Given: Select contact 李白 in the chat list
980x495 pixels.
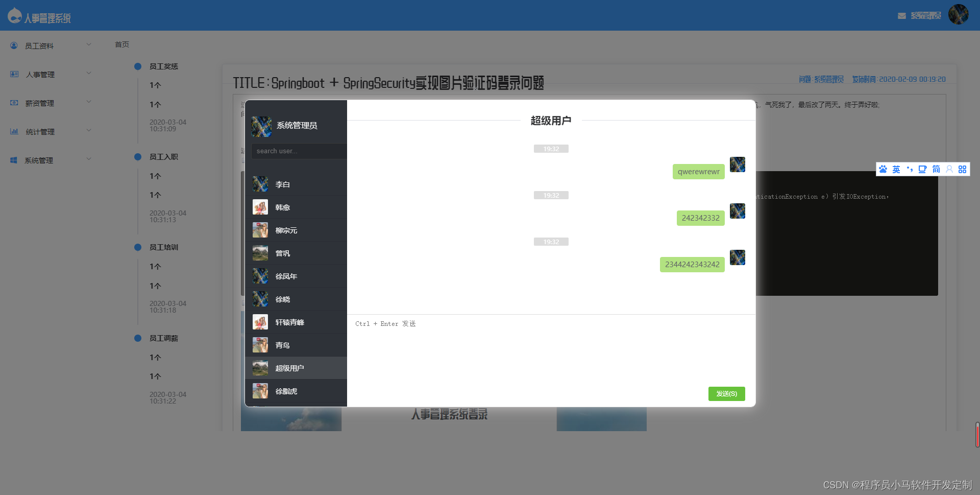Looking at the screenshot, I should (x=283, y=184).
